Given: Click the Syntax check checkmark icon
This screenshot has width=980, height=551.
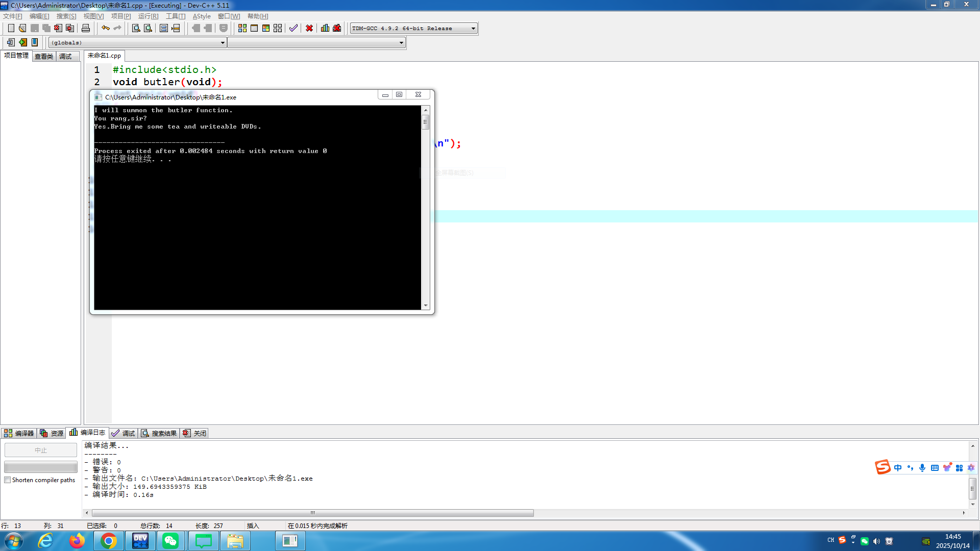Looking at the screenshot, I should [x=293, y=28].
